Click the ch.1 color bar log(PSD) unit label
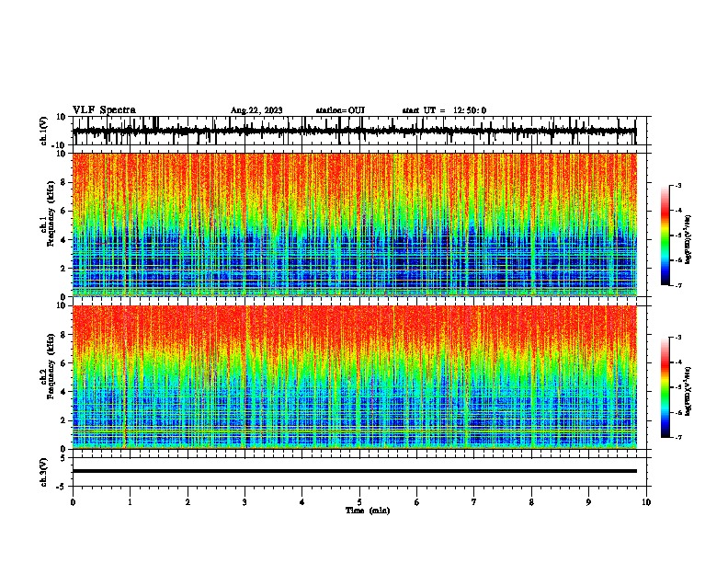This screenshot has height=563, width=728. (x=688, y=240)
